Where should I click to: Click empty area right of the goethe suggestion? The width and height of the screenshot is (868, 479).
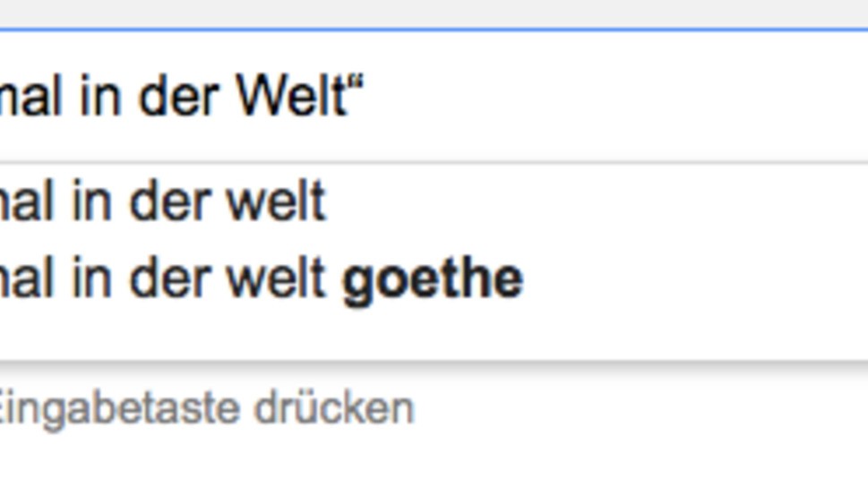[699, 280]
